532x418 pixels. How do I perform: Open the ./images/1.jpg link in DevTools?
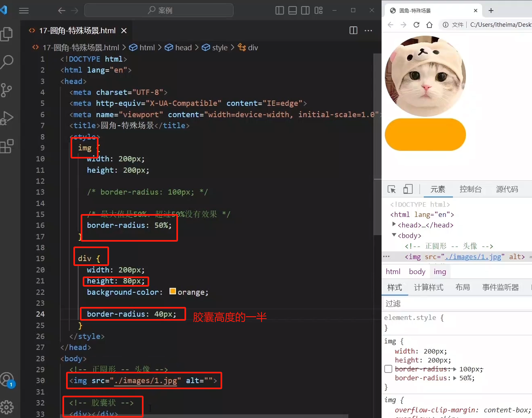coord(473,257)
